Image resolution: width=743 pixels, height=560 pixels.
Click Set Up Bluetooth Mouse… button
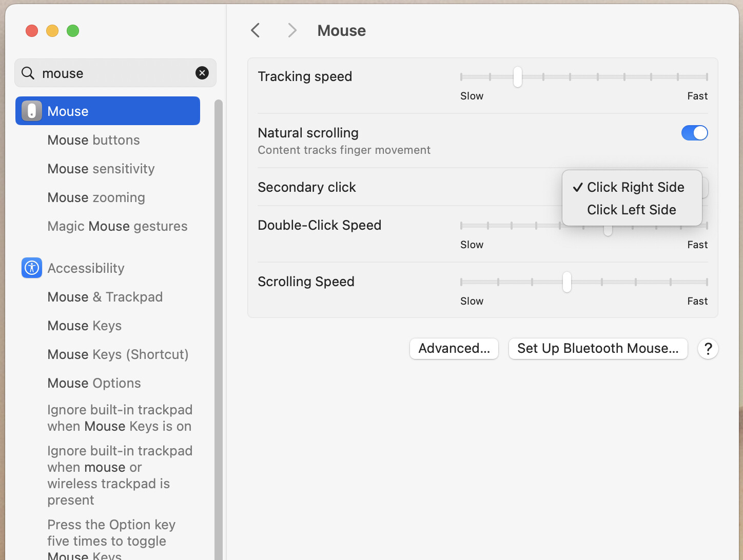(598, 349)
